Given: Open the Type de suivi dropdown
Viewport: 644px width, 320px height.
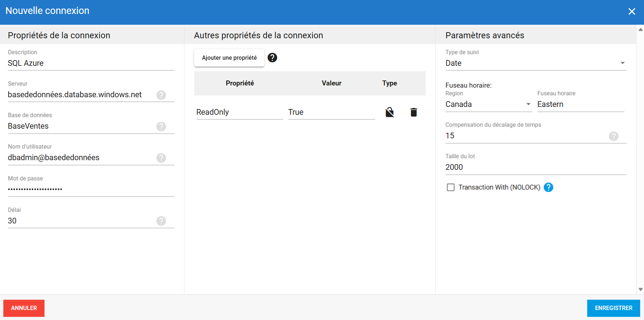Looking at the screenshot, I should 536,63.
